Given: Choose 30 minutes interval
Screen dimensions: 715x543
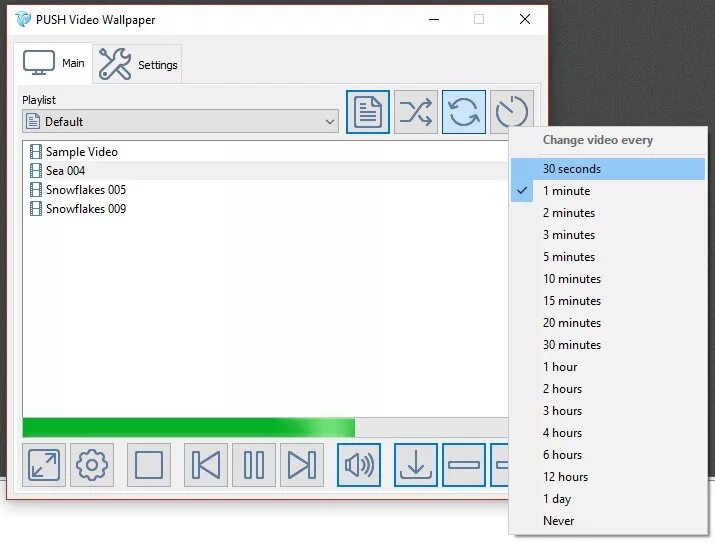Looking at the screenshot, I should (x=608, y=345).
